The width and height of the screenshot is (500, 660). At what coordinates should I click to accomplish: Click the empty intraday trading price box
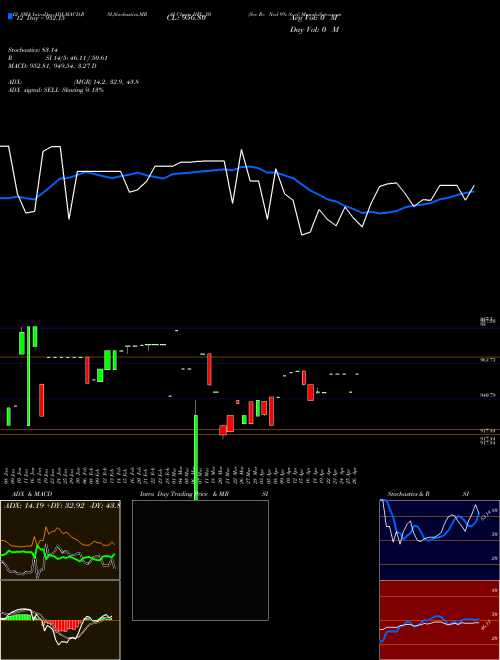[x=200, y=560]
